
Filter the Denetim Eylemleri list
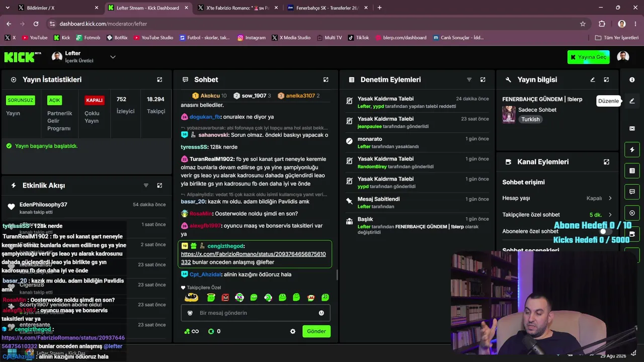pyautogui.click(x=469, y=79)
